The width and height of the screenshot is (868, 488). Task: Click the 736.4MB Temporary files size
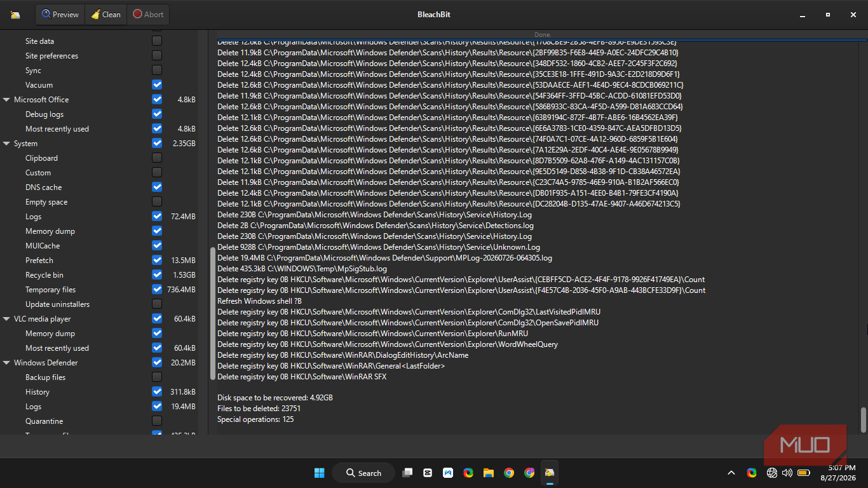tap(181, 290)
